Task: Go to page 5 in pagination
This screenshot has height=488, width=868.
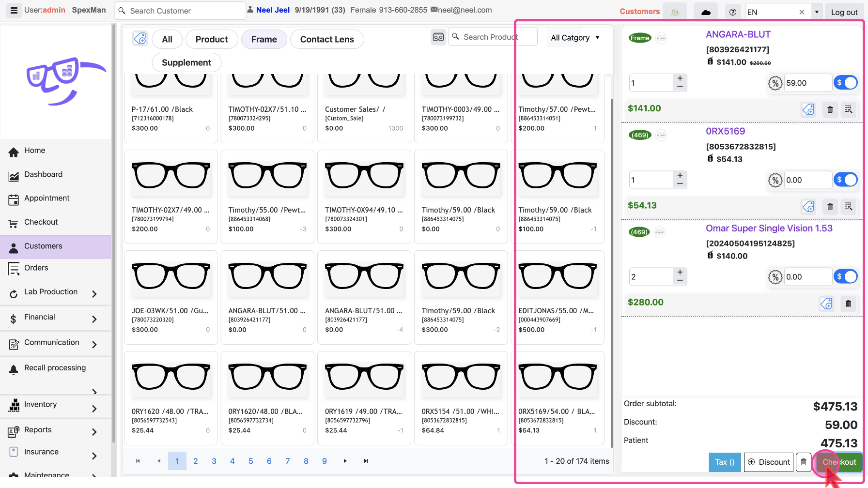Action: [251, 461]
